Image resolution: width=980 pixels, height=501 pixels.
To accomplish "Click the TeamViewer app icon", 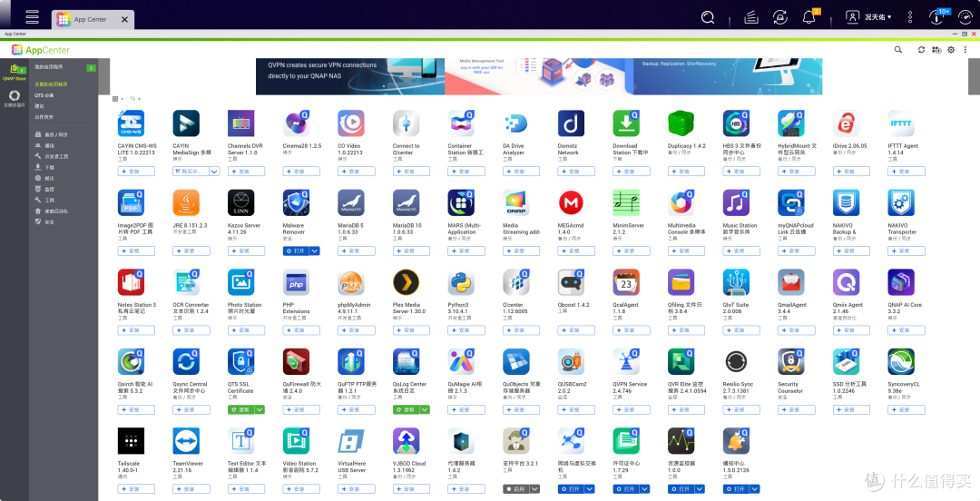I will pyautogui.click(x=186, y=441).
